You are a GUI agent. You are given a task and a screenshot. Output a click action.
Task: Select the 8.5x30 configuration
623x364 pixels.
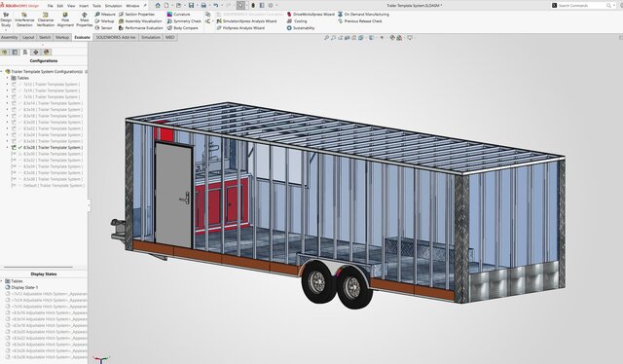53,154
